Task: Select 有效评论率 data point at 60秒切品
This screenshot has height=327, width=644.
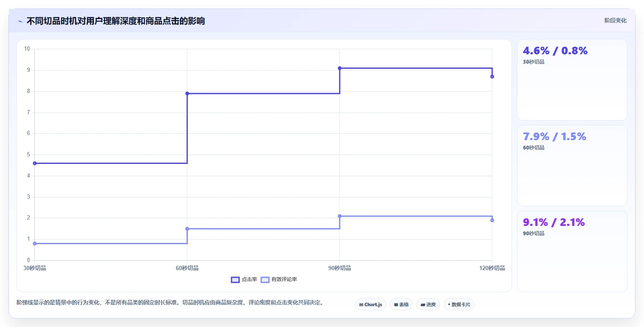Action: click(187, 228)
